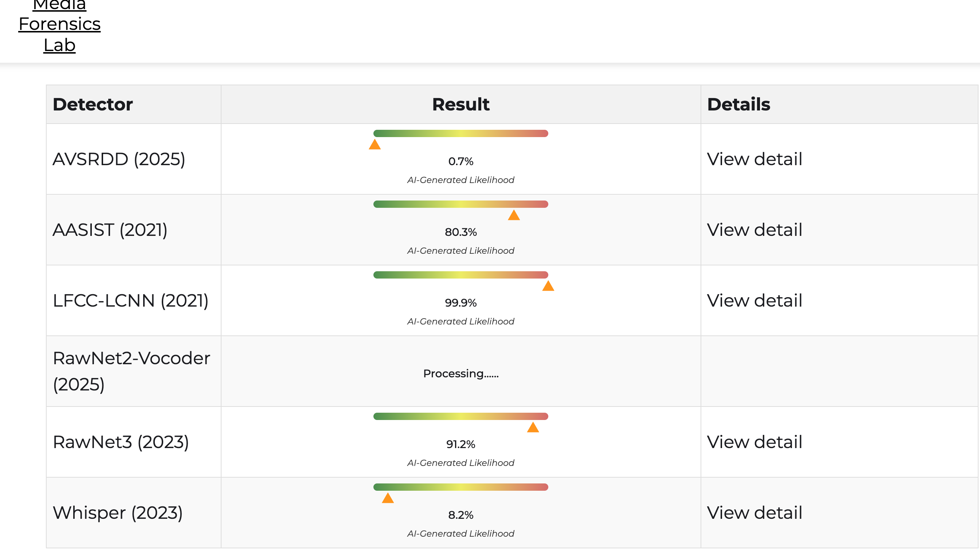This screenshot has height=560, width=980.
Task: Click the AASIST orange triangle marker
Action: click(x=514, y=216)
